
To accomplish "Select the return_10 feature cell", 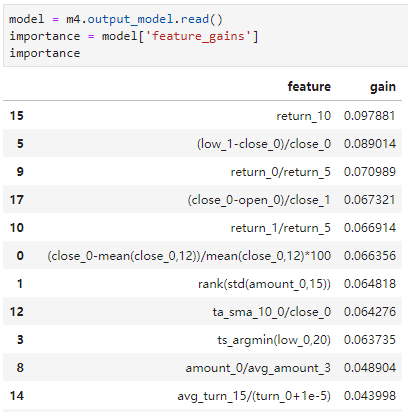I will click(303, 116).
